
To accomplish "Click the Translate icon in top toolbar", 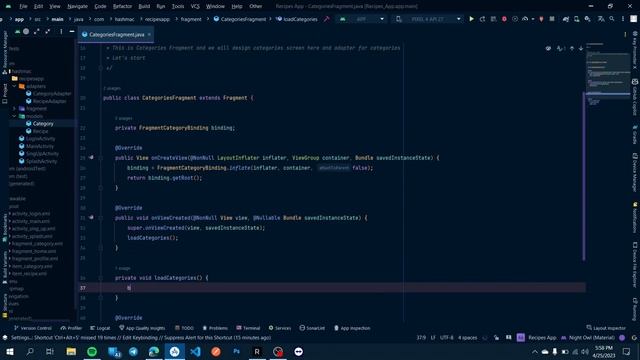I will (x=601, y=19).
